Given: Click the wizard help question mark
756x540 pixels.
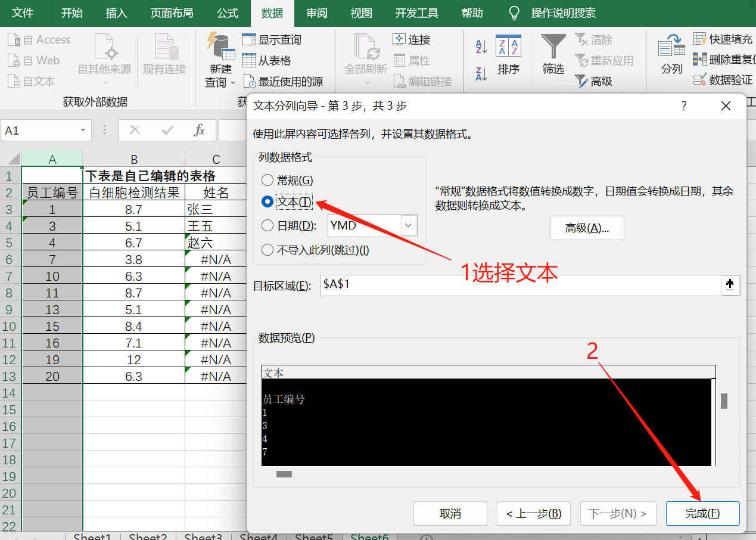Looking at the screenshot, I should pos(684,106).
